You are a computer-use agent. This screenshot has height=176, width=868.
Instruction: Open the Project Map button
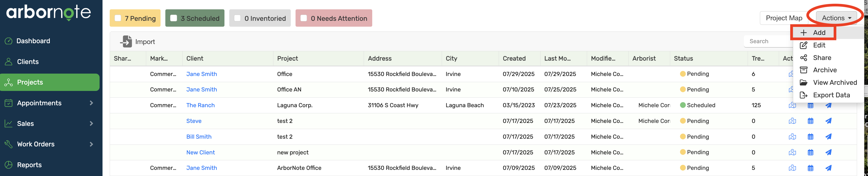[x=784, y=18]
